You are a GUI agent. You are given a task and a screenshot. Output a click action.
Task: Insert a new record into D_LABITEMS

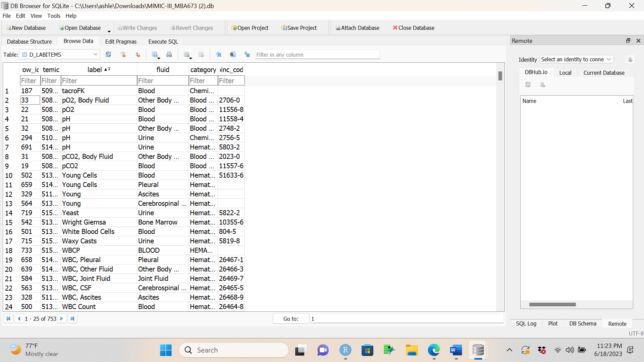pyautogui.click(x=187, y=54)
